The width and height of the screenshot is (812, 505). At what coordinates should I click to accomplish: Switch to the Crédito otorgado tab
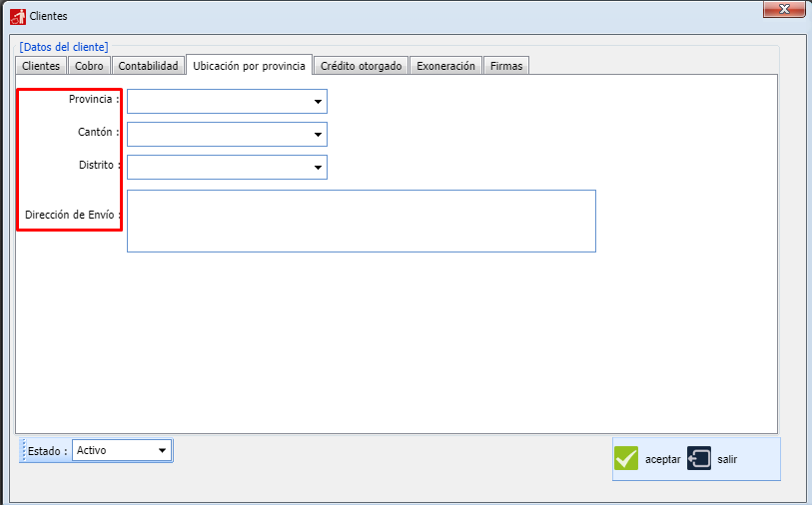point(361,66)
